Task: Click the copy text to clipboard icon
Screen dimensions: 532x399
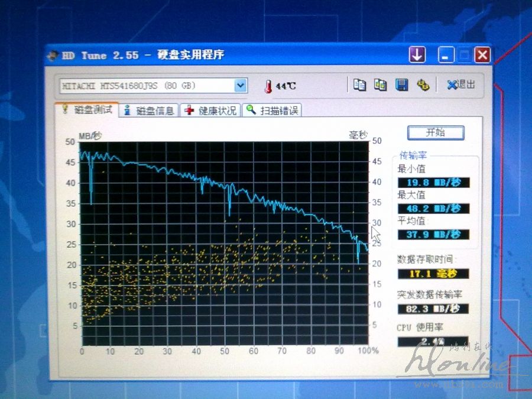Action: point(359,85)
